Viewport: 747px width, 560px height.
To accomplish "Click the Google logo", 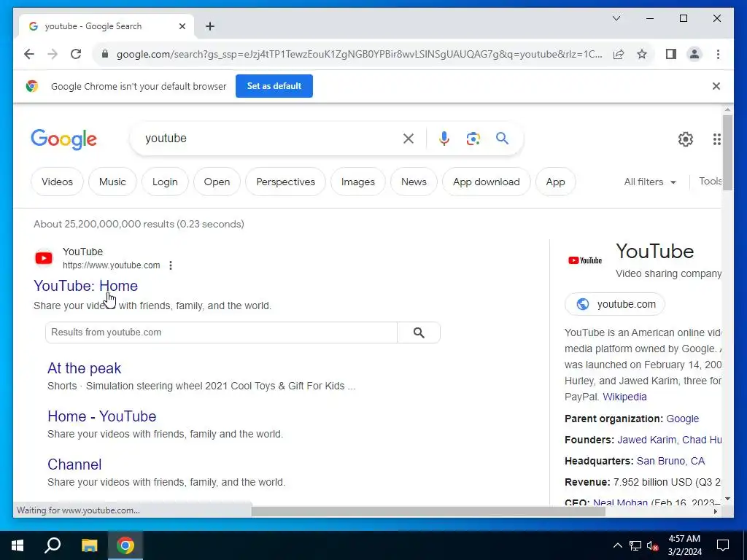I will point(64,139).
